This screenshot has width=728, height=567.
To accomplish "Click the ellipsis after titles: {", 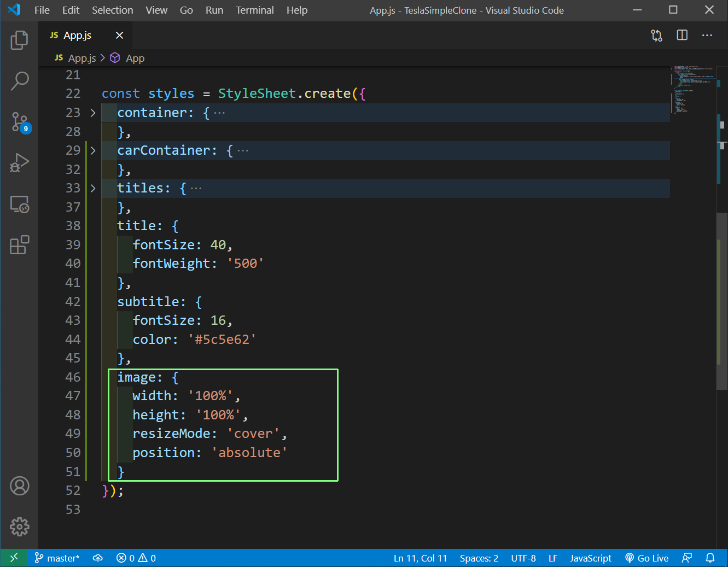I will [196, 189].
